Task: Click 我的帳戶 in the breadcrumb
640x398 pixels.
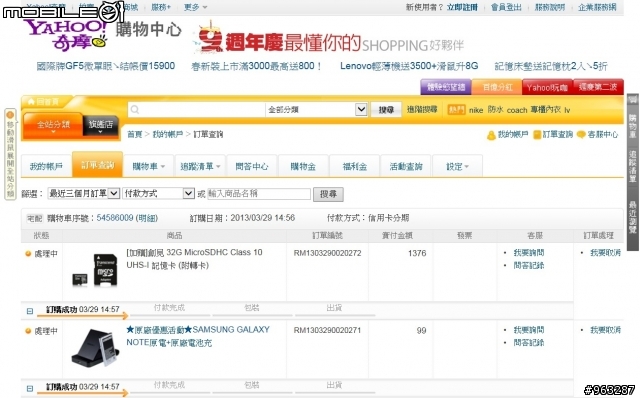Action: coord(168,134)
